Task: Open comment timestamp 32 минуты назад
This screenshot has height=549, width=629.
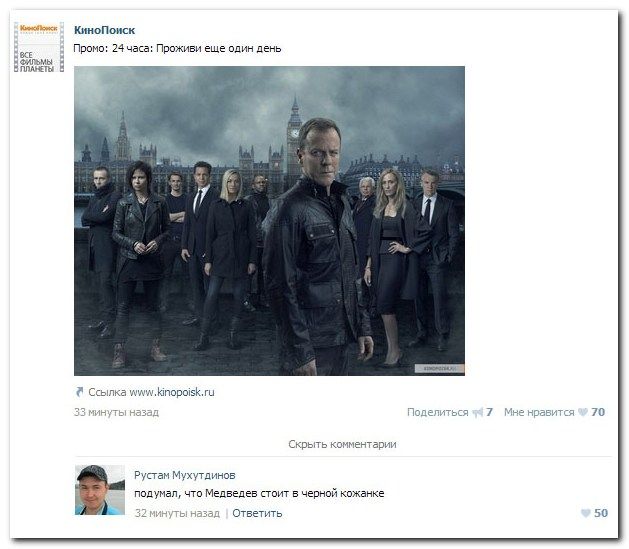Action: pyautogui.click(x=177, y=513)
